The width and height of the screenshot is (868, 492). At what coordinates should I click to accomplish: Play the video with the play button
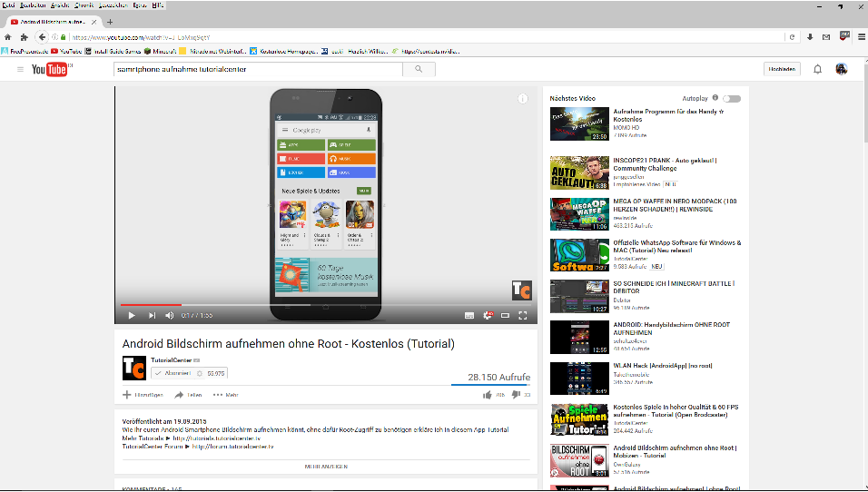click(x=131, y=316)
